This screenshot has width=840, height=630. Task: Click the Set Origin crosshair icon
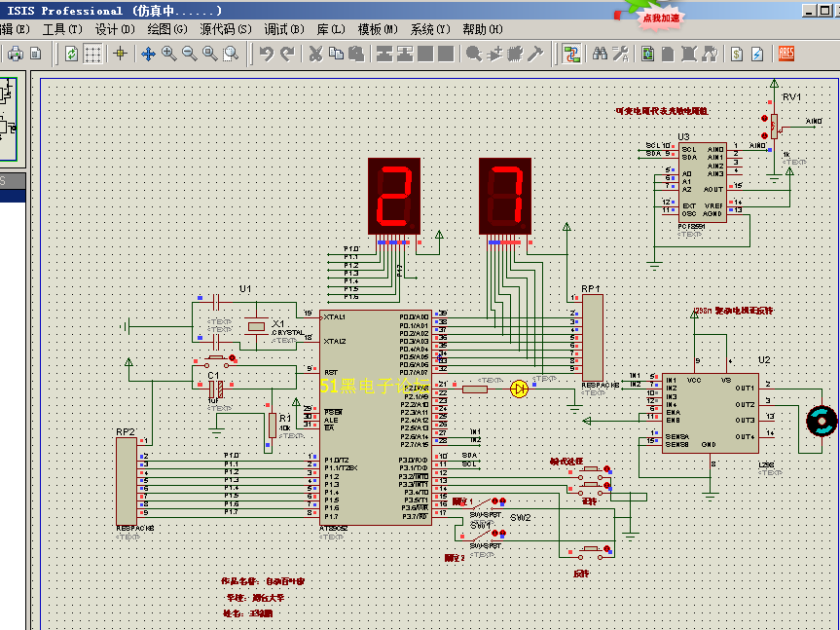(x=120, y=54)
